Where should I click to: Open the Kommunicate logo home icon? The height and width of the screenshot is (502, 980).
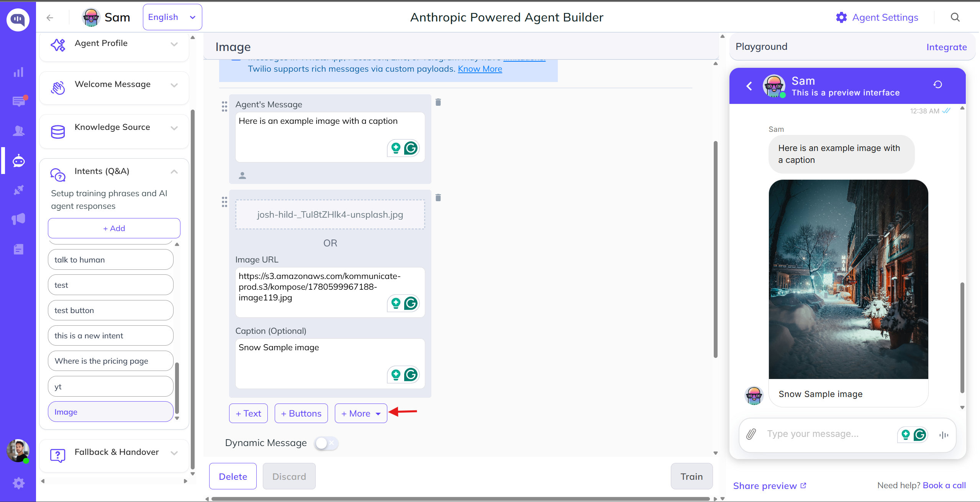pyautogui.click(x=18, y=20)
